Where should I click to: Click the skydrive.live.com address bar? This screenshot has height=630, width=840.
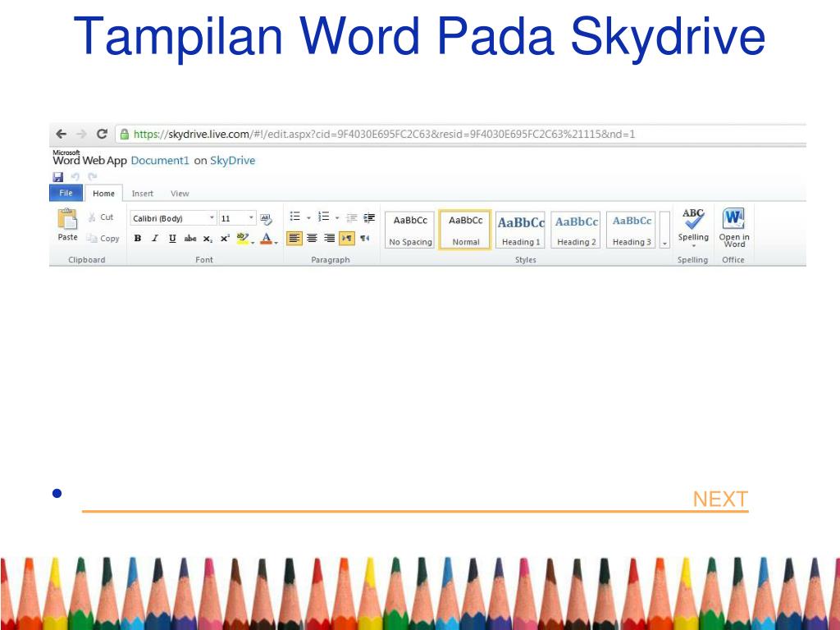tap(461, 134)
